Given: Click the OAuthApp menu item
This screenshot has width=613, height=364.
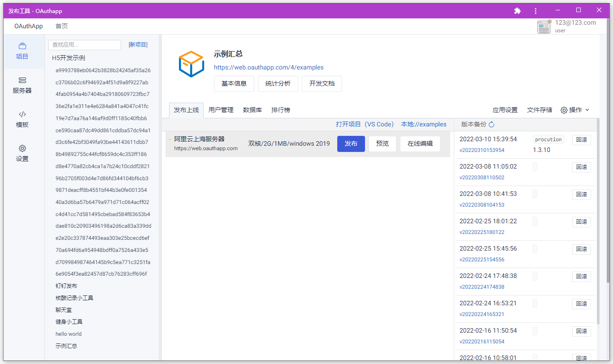Looking at the screenshot, I should pyautogui.click(x=29, y=26).
